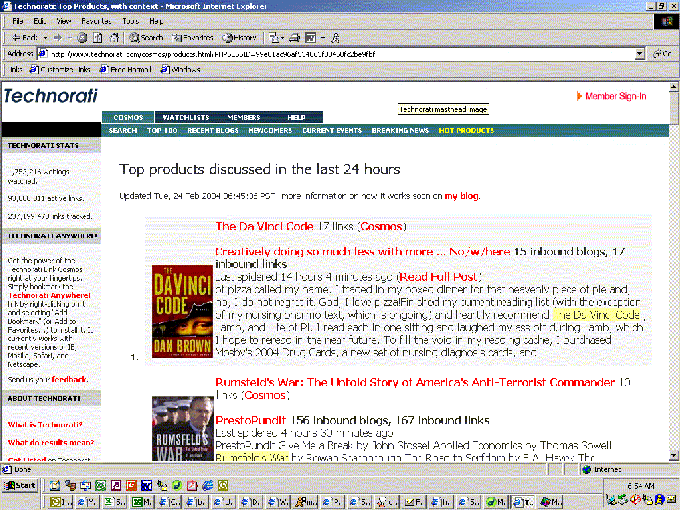Go to the TOP 100 subnav item
680x510 pixels.
point(162,131)
